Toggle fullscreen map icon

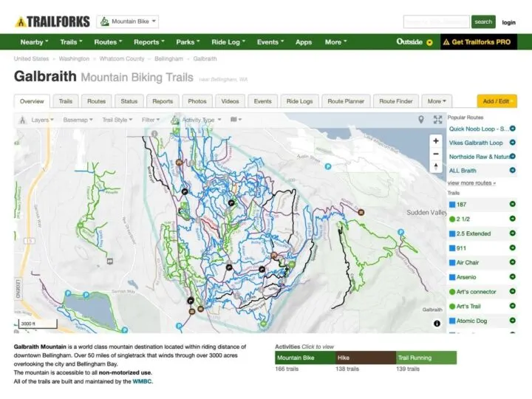[437, 120]
